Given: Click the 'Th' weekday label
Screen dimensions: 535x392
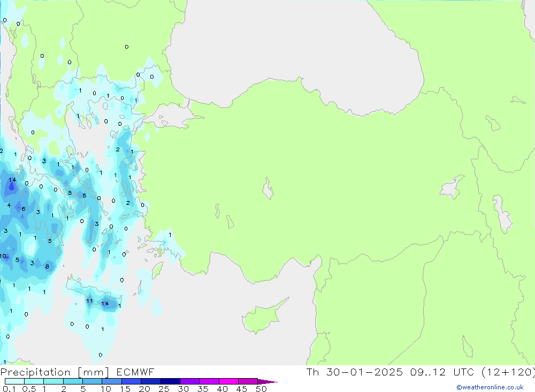Looking at the screenshot, I should point(312,372).
